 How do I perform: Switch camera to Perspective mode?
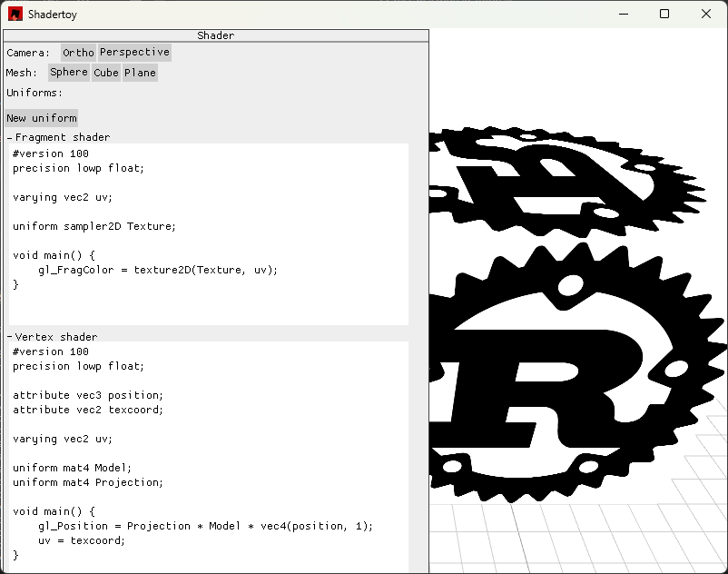[134, 53]
